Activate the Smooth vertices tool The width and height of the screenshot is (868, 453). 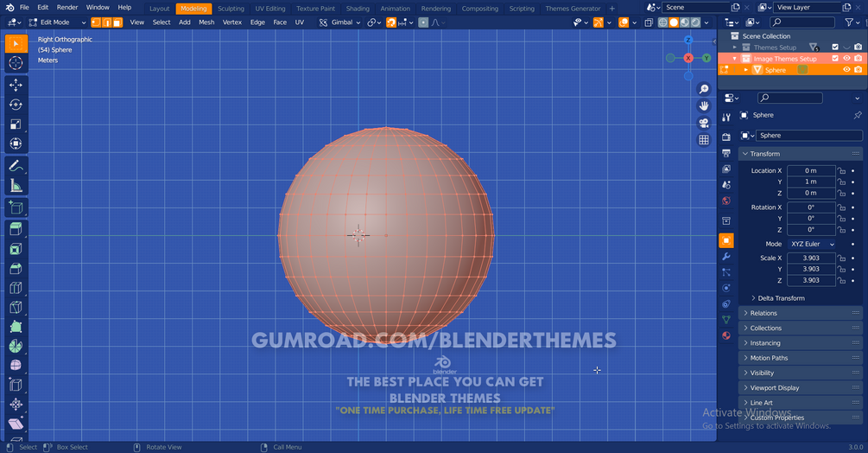(16, 366)
